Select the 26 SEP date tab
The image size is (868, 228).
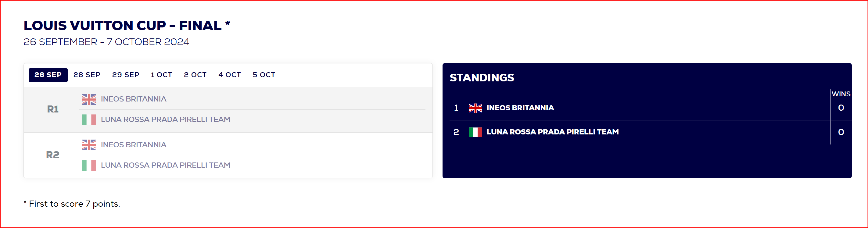click(x=48, y=75)
